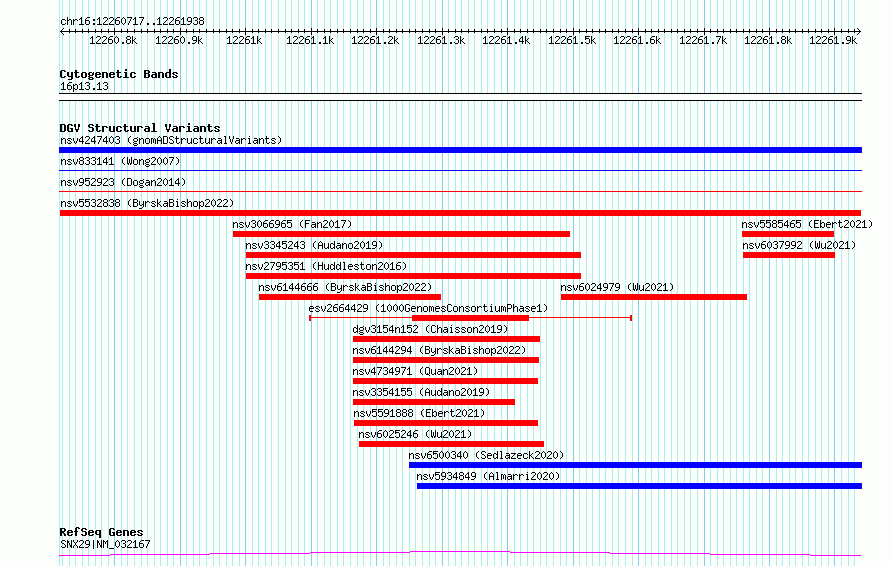Click the red bar under nsv6144666
890x566 pixels.
coord(350,297)
